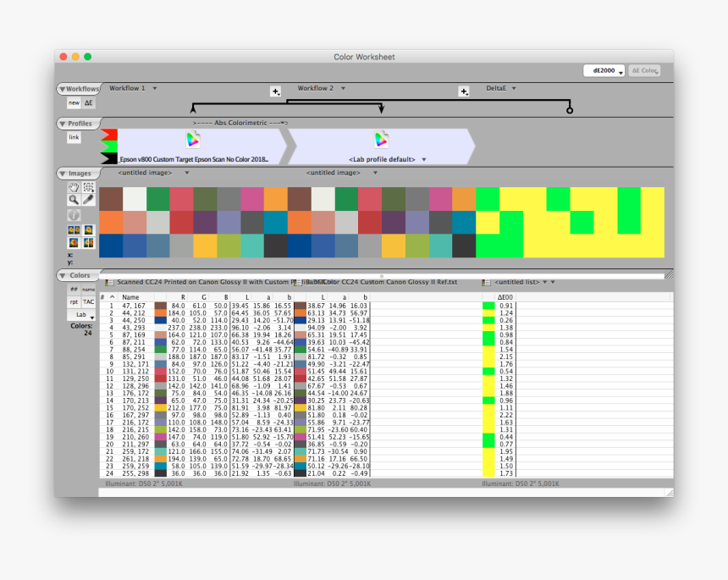Click the ## numbering button in Colors

click(74, 289)
